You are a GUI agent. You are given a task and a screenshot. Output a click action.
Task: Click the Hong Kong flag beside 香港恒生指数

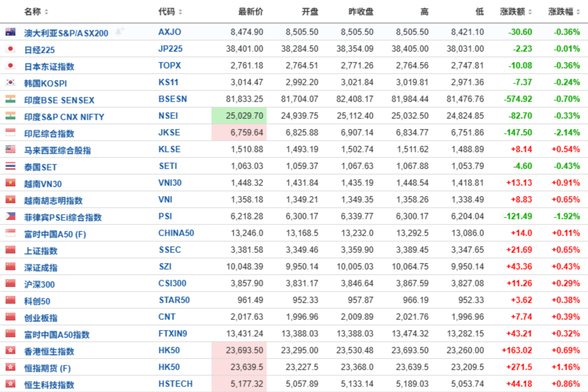coord(10,350)
